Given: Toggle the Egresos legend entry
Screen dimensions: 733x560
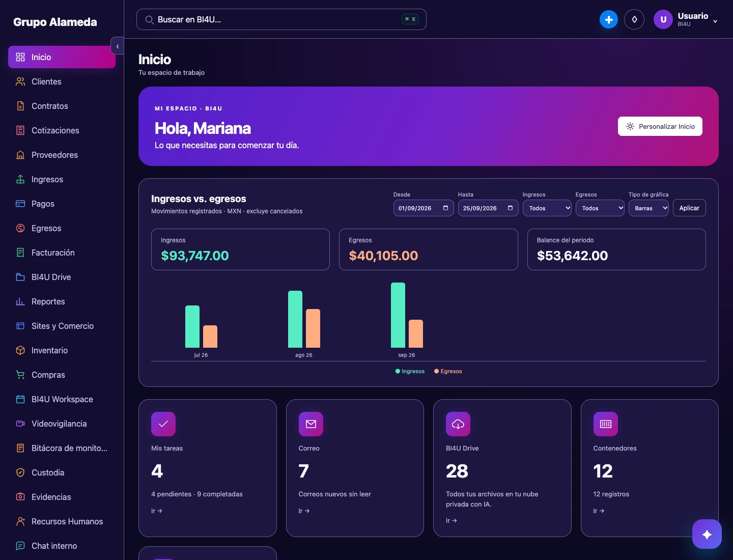Looking at the screenshot, I should pos(448,371).
